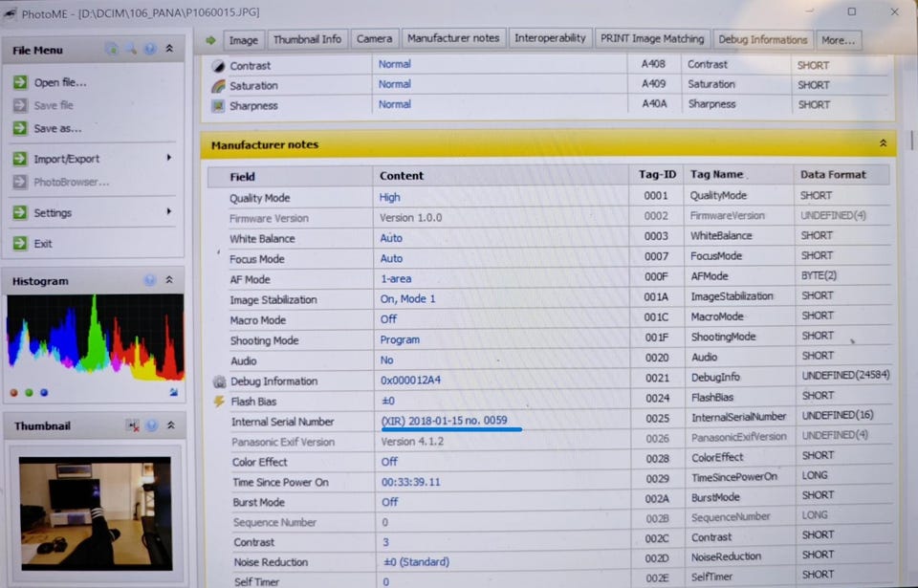Toggle the red channel dot in Histogram
Viewport: 918px width, 588px height.
click(x=14, y=393)
